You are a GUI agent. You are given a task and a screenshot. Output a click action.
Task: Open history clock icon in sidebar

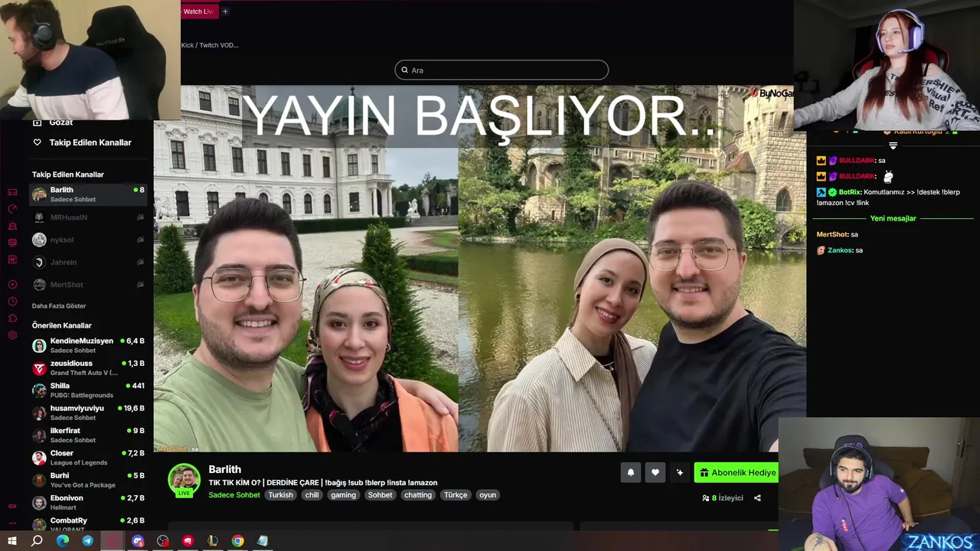pyautogui.click(x=12, y=301)
